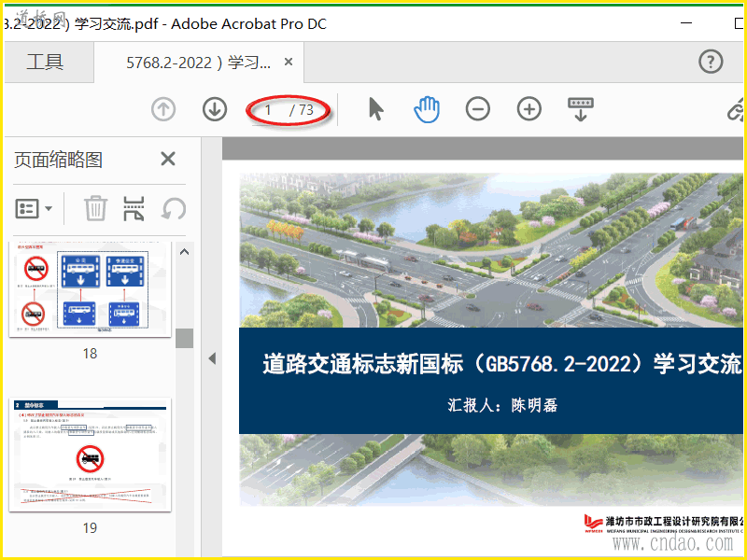Click the page 18 label
This screenshot has width=747, height=560.
(90, 354)
